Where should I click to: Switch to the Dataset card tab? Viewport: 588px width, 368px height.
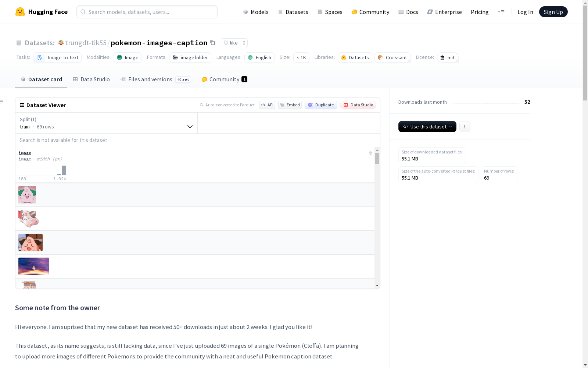point(41,79)
